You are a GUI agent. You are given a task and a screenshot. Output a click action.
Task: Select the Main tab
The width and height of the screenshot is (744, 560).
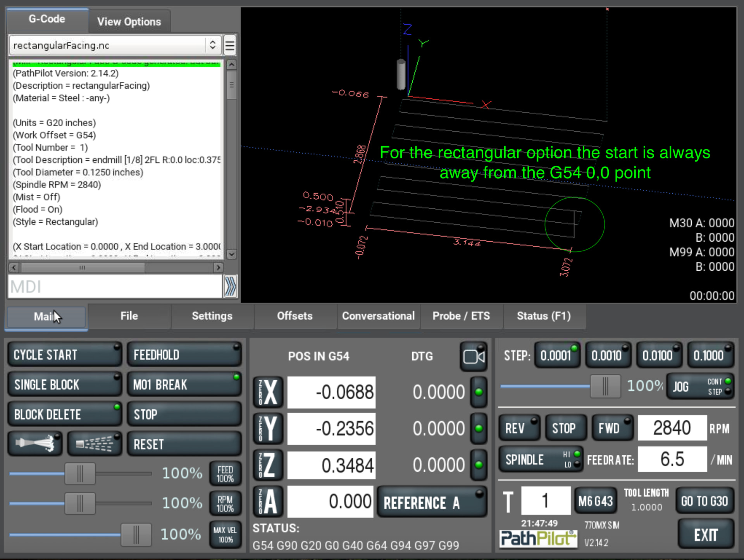[x=46, y=317]
